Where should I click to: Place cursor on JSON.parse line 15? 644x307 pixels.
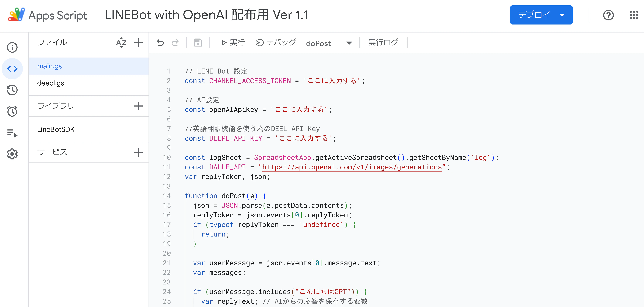pyautogui.click(x=273, y=205)
